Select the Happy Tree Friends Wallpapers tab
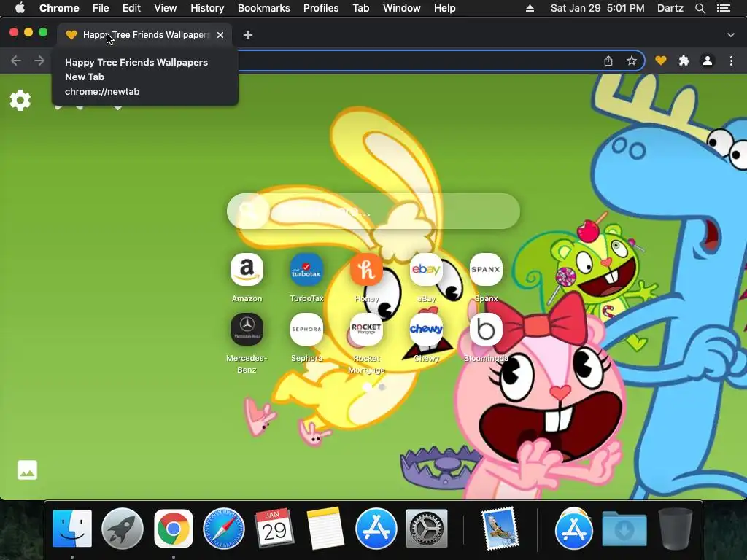The height and width of the screenshot is (560, 747). click(145, 35)
